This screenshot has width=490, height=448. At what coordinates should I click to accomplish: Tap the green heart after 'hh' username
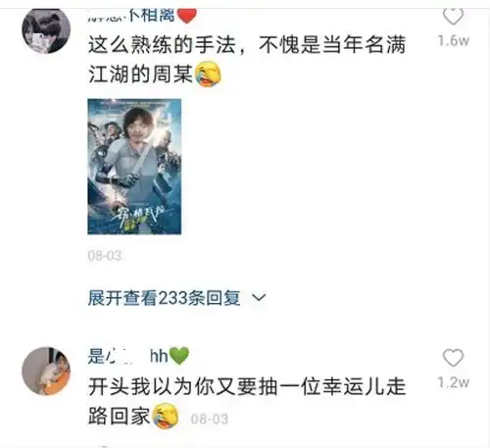179,356
